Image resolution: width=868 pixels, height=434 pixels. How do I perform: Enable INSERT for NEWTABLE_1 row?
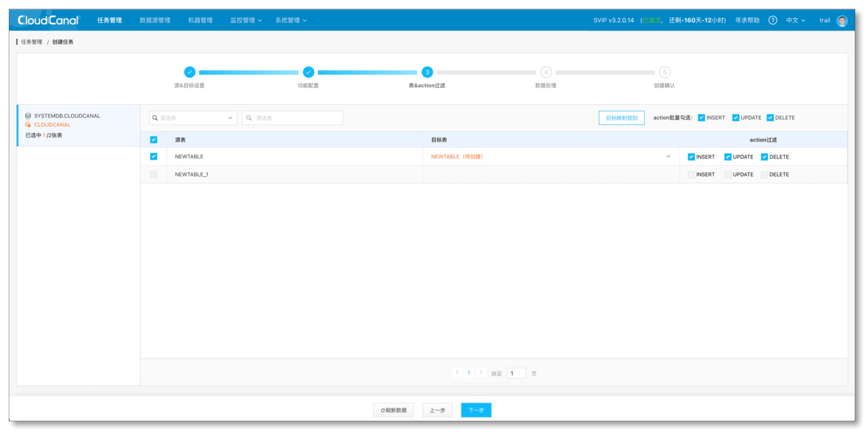(691, 174)
